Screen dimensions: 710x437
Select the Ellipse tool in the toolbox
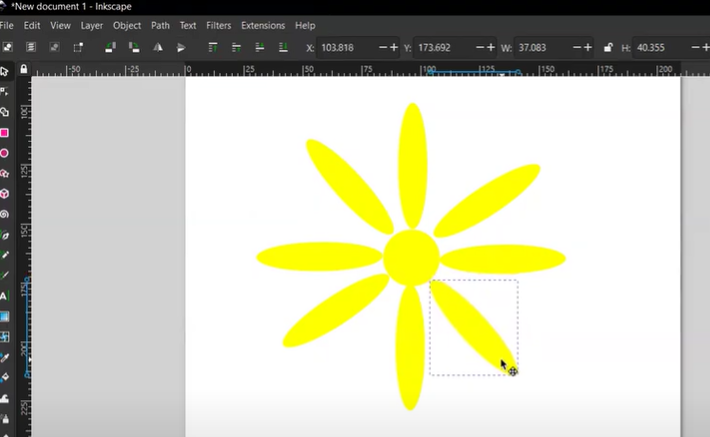[5, 153]
